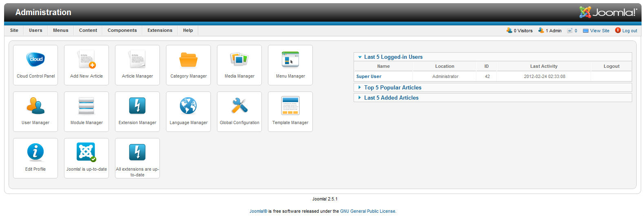The width and height of the screenshot is (644, 216).
Task: Click the Logout column header
Action: pyautogui.click(x=611, y=66)
